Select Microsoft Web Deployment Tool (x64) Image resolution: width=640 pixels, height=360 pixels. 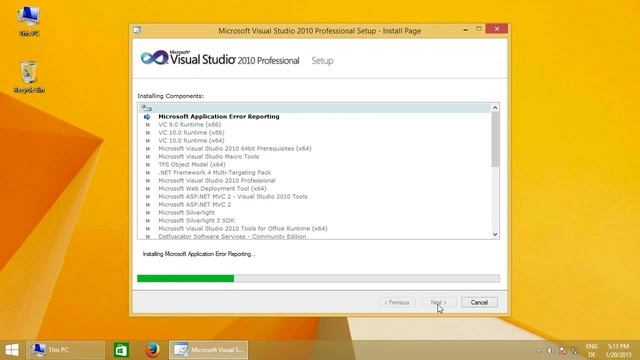click(x=212, y=189)
